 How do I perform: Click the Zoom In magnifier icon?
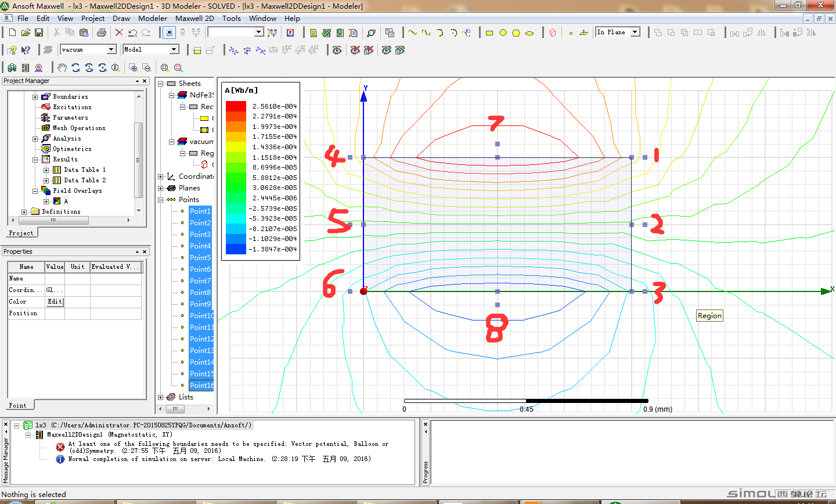133,68
